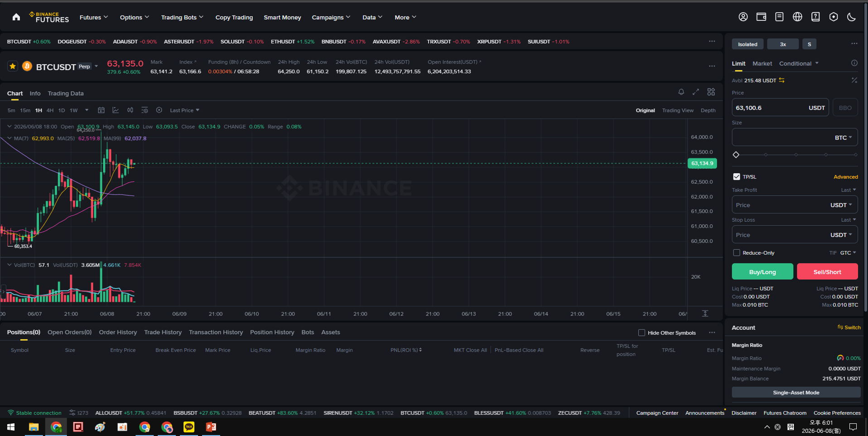Open ticker bar three-dot menu
The image size is (868, 436).
coord(712,41)
